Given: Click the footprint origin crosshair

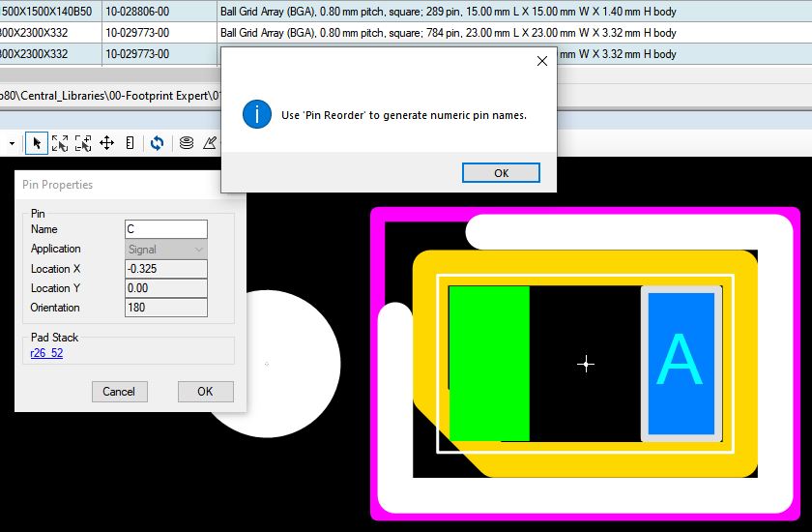Looking at the screenshot, I should (x=586, y=364).
